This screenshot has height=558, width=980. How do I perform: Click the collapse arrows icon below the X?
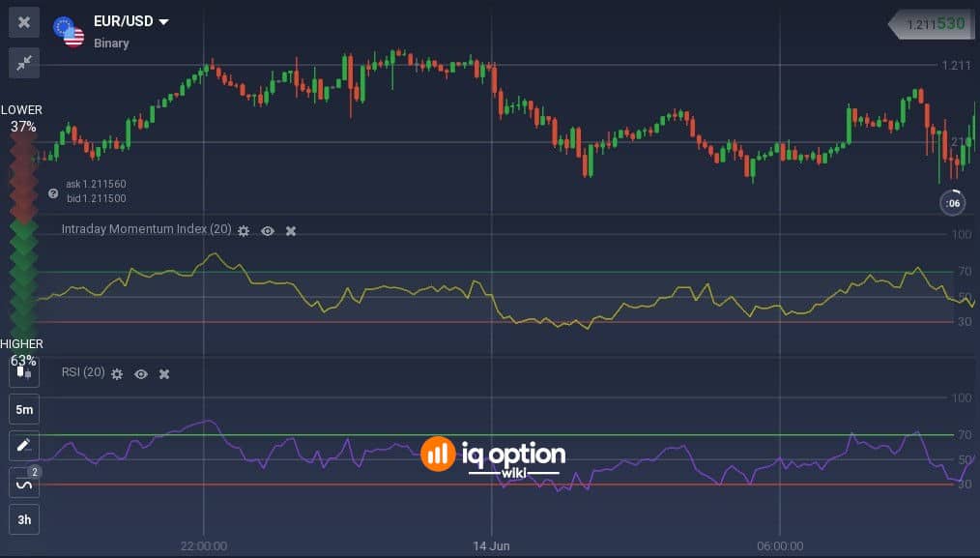click(x=24, y=63)
